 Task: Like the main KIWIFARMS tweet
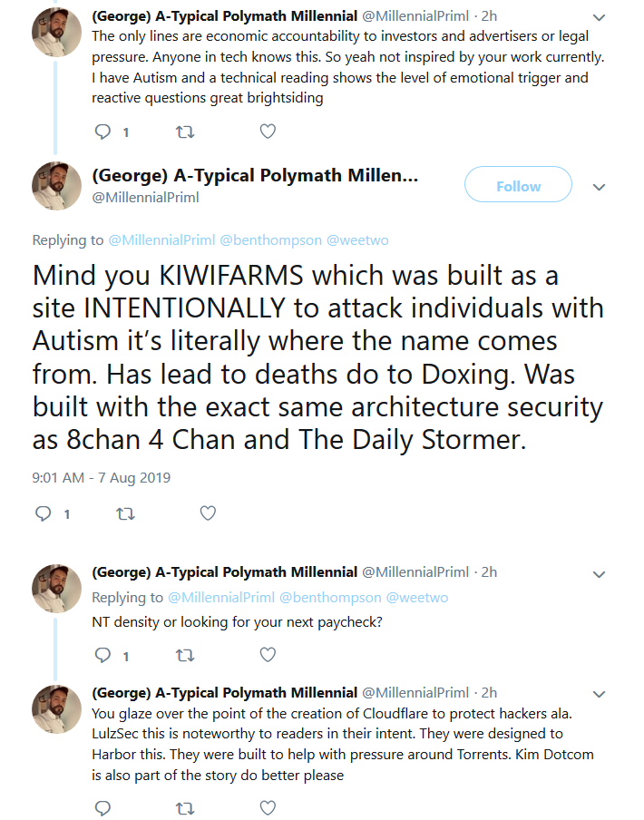(208, 513)
